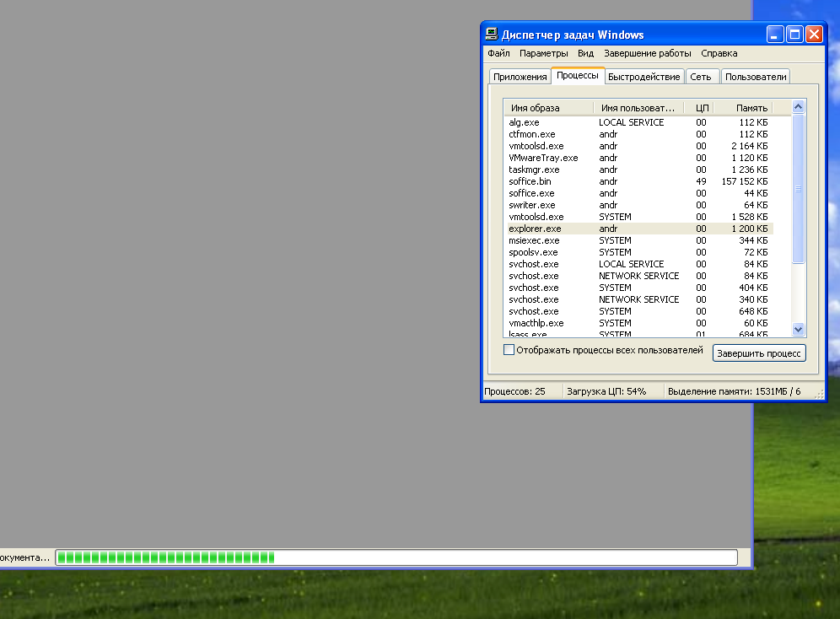This screenshot has width=840, height=619.
Task: Click the Процессов: 25 status entry
Action: 514,391
